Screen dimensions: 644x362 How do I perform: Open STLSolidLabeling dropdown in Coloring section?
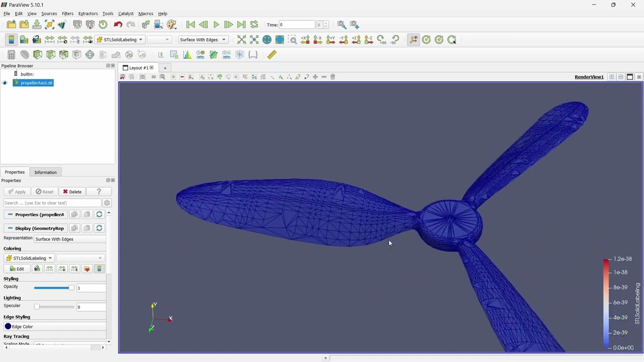coord(29,258)
